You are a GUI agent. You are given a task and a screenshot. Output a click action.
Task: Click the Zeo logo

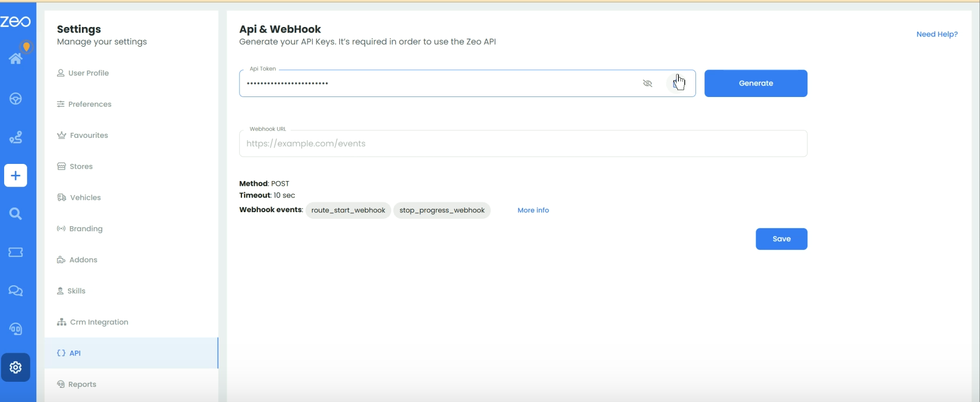[16, 21]
